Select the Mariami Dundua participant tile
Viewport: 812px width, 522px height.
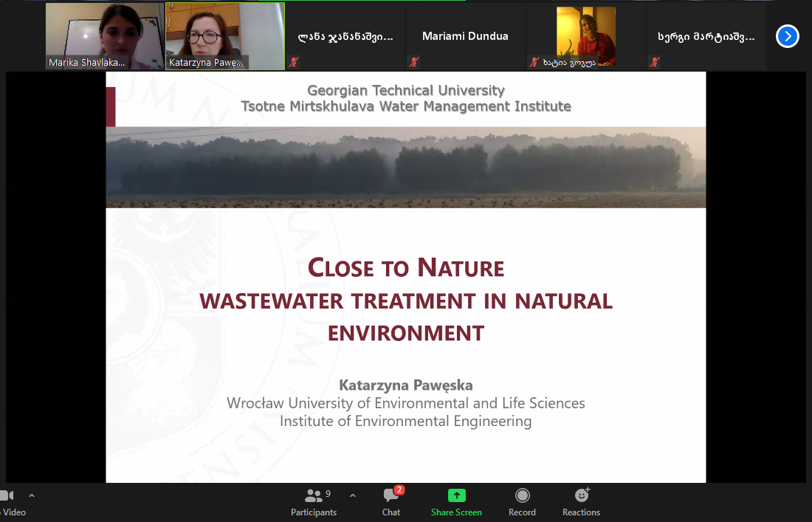click(x=466, y=36)
